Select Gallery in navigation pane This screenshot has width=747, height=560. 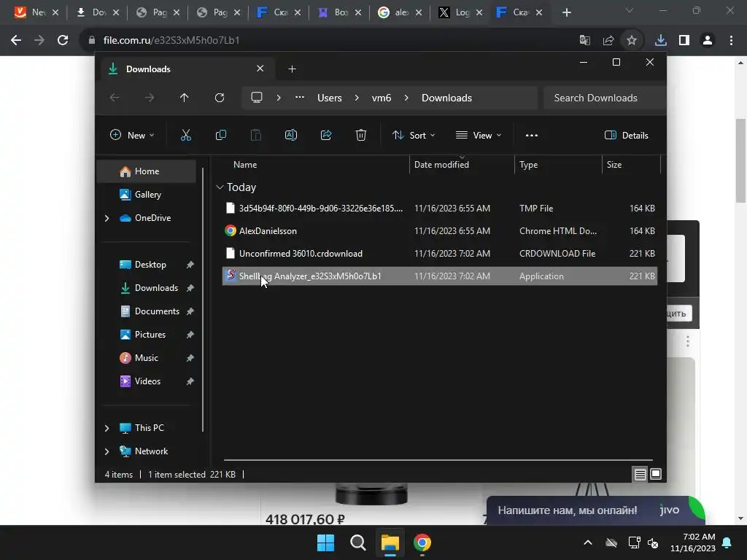146,194
